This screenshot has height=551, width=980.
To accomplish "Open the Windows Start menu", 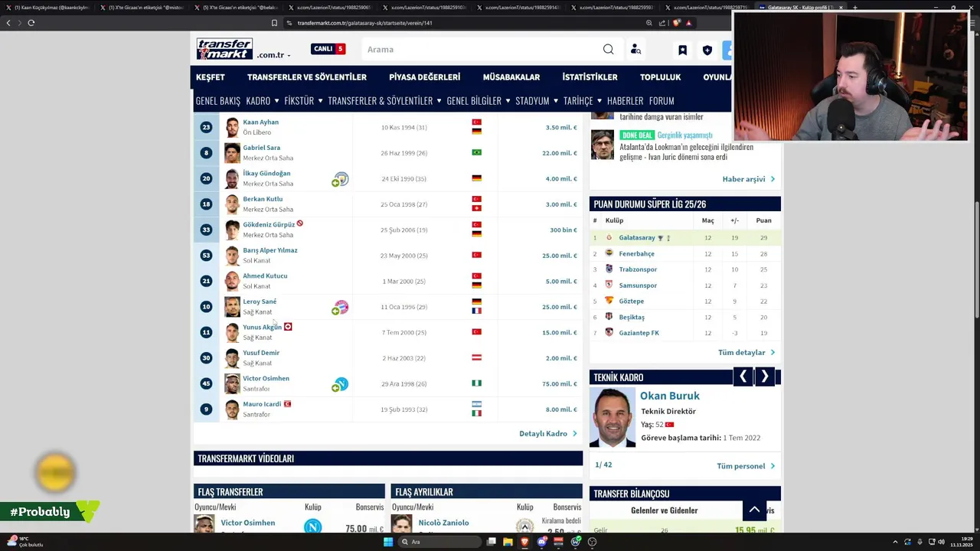I will 388,542.
